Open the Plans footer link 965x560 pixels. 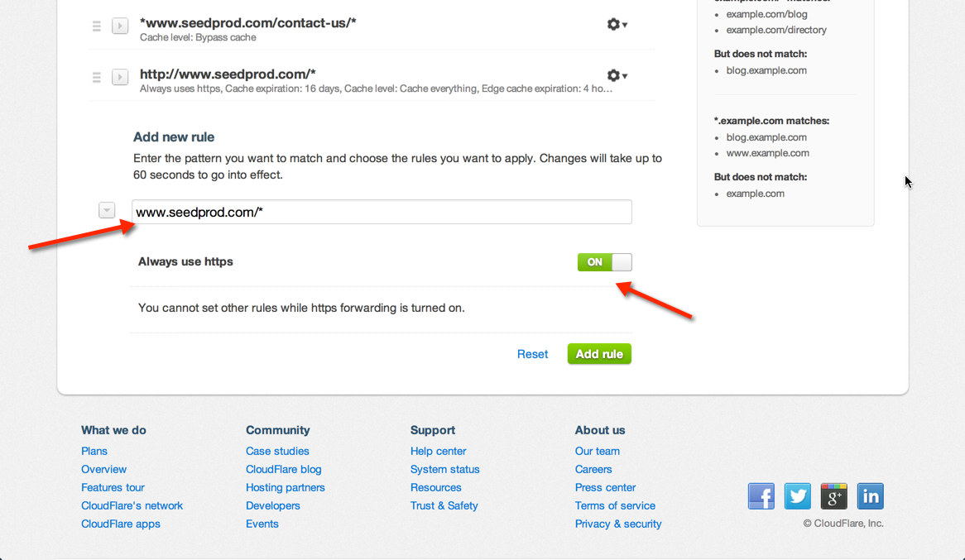point(94,451)
